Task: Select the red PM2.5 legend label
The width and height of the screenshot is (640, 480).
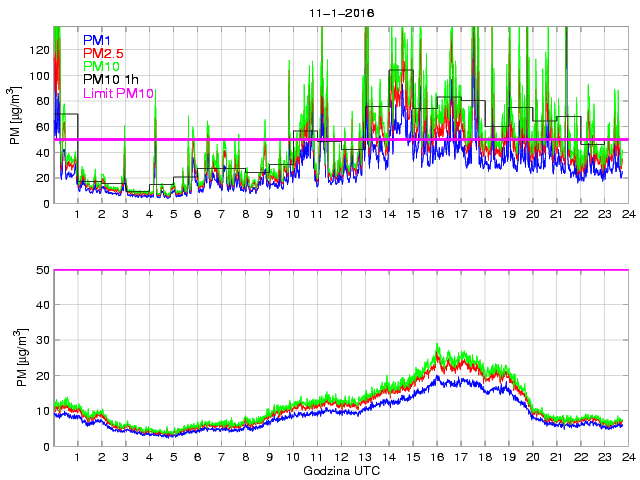Action: coord(103,53)
